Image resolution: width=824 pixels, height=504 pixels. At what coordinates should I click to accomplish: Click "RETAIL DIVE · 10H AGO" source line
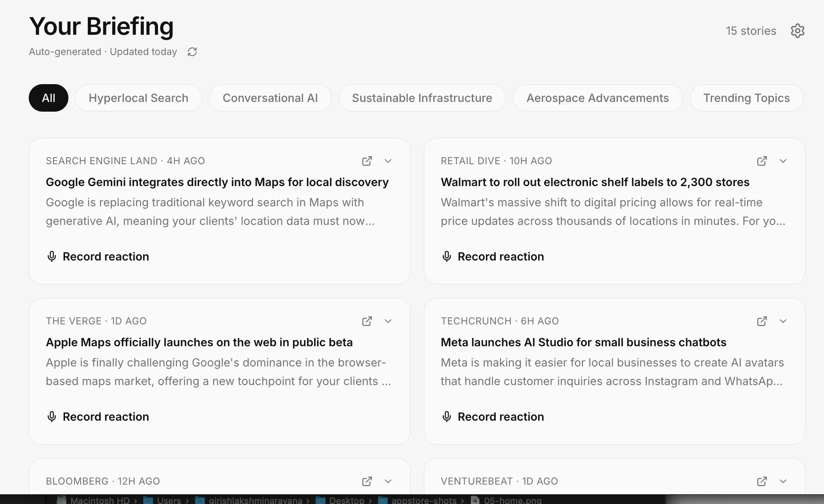tap(496, 161)
